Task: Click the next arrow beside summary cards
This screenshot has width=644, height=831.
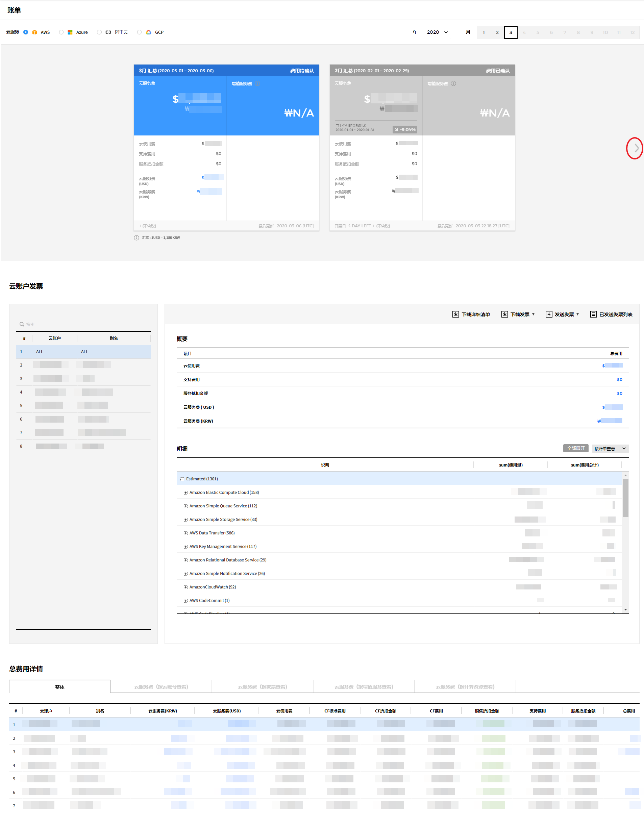Action: click(x=636, y=148)
